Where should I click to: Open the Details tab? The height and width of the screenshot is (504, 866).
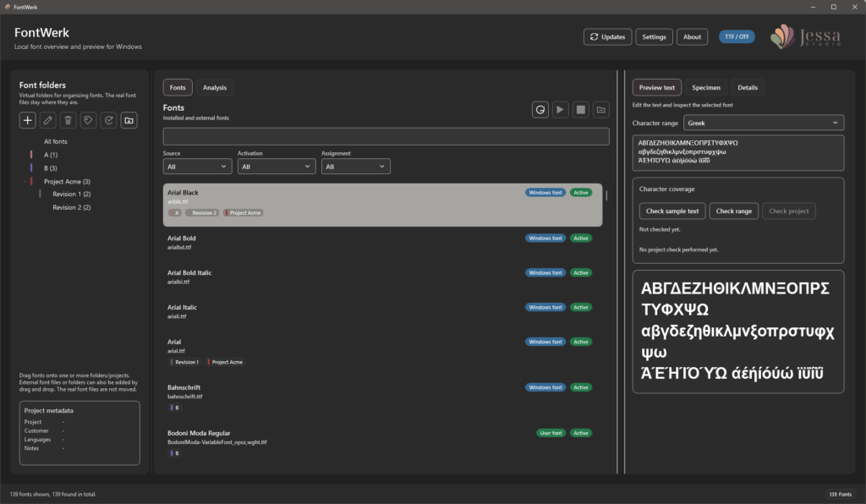[748, 87]
